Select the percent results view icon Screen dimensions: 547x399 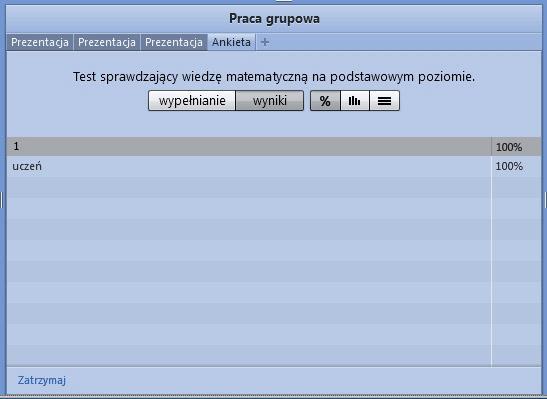[325, 101]
